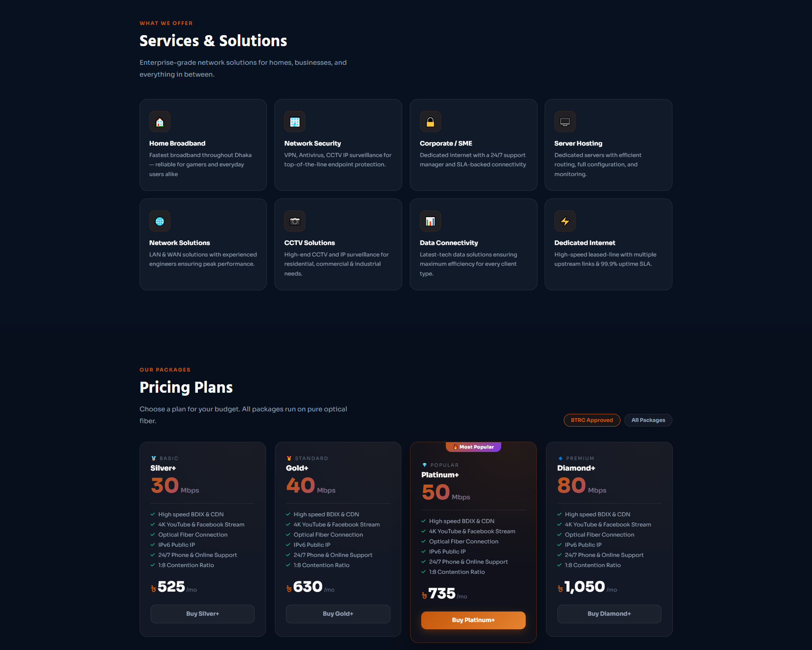Click the Silver+ medal icon
This screenshot has width=812, height=650.
pyautogui.click(x=154, y=458)
